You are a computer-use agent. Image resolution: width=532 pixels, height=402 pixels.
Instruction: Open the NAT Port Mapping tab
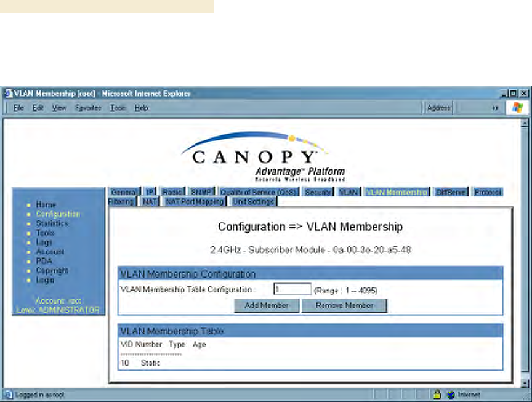(195, 201)
